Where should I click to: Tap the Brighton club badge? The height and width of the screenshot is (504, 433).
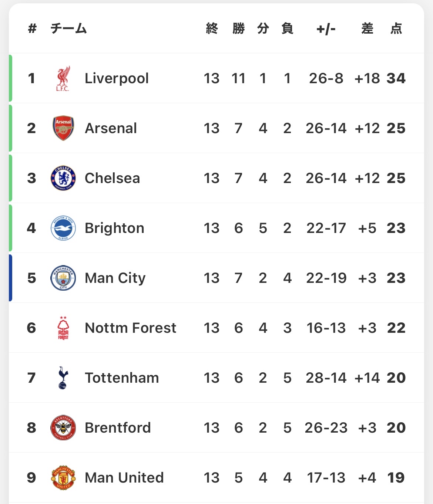(x=63, y=228)
